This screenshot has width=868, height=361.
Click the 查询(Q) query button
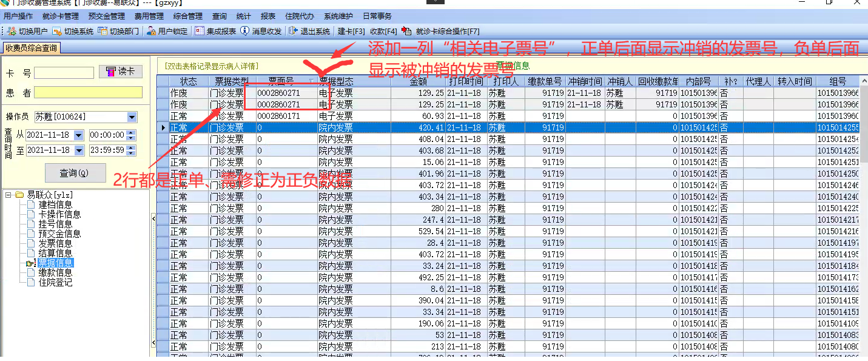point(75,173)
